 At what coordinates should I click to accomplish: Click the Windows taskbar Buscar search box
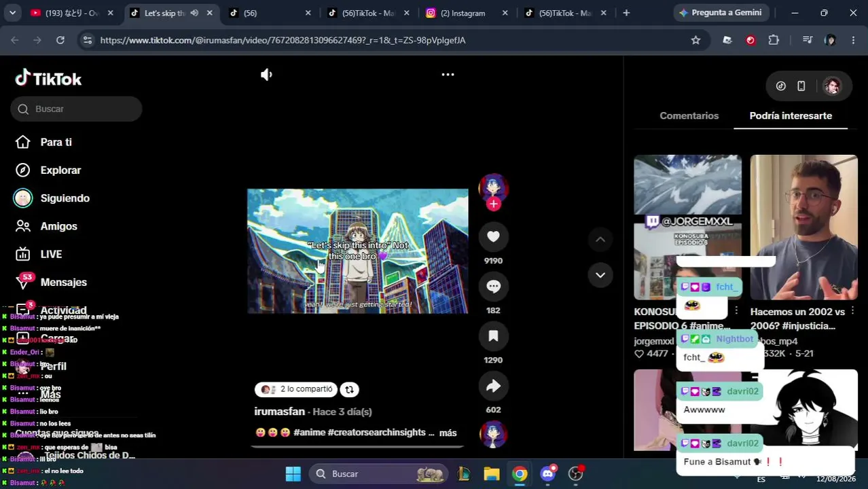(379, 474)
